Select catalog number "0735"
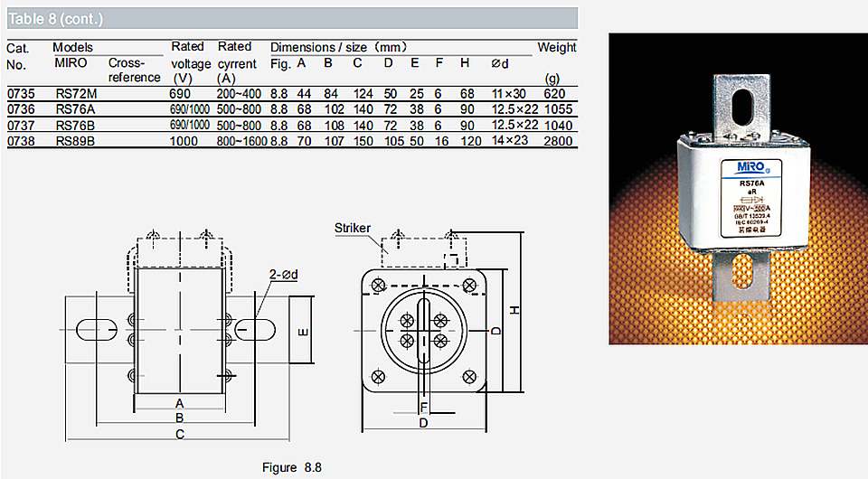The image size is (868, 479). 21,93
